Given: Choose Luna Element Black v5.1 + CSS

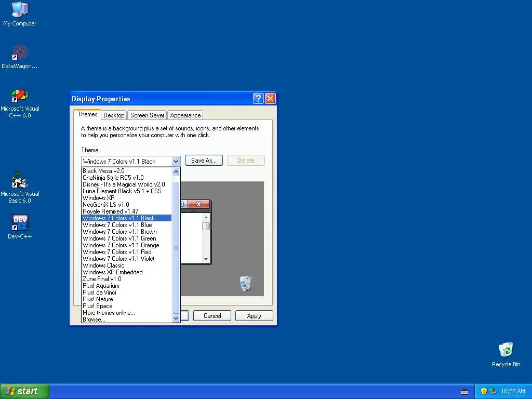Looking at the screenshot, I should tap(127, 191).
